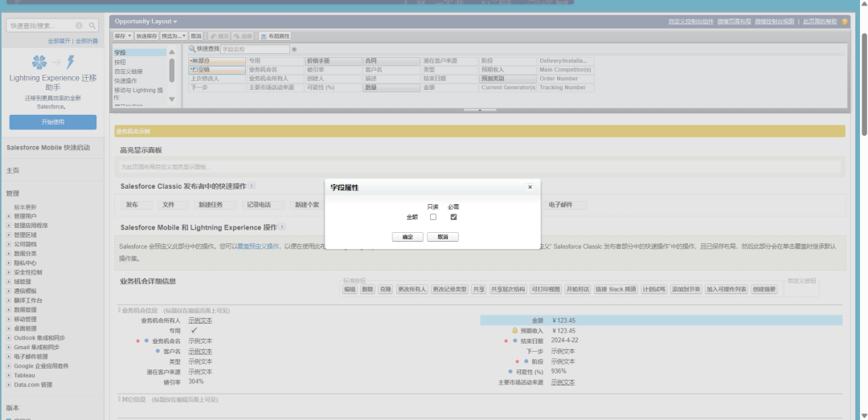Open 自定义控制台组件 link
The width and height of the screenshot is (868, 420).
[x=691, y=22]
